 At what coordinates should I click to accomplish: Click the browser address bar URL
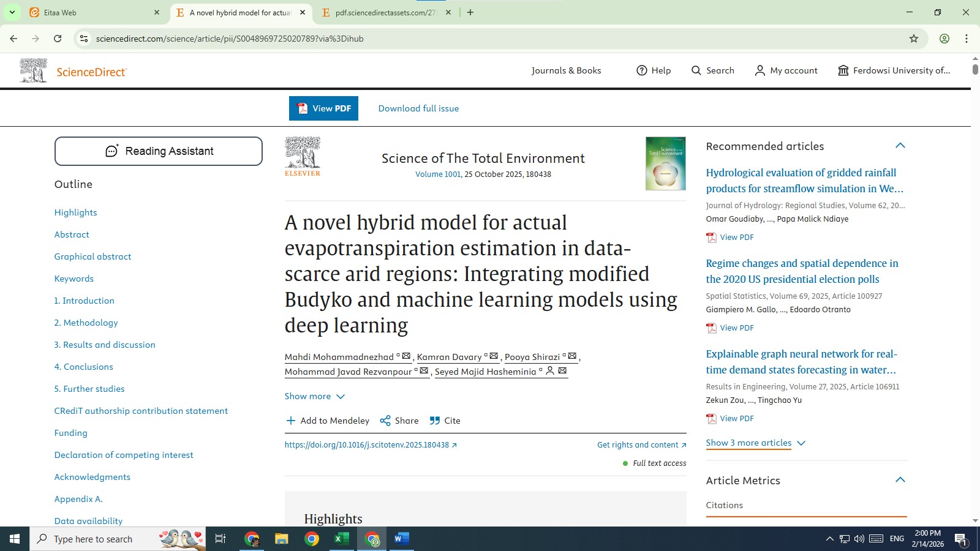coord(230,39)
